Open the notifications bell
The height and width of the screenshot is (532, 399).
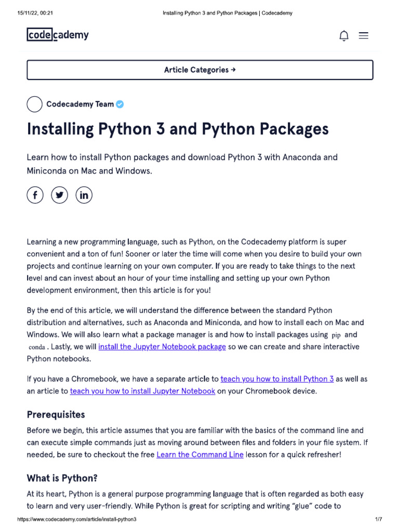pos(344,35)
